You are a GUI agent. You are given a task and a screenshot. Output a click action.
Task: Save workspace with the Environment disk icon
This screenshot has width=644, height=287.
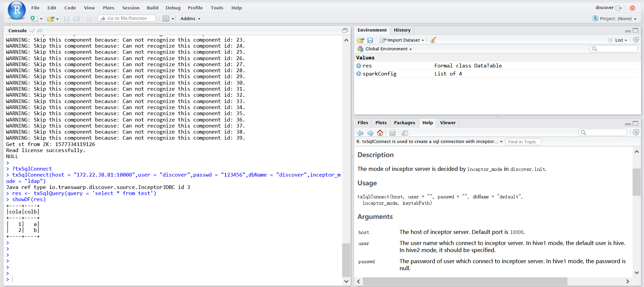[370, 40]
